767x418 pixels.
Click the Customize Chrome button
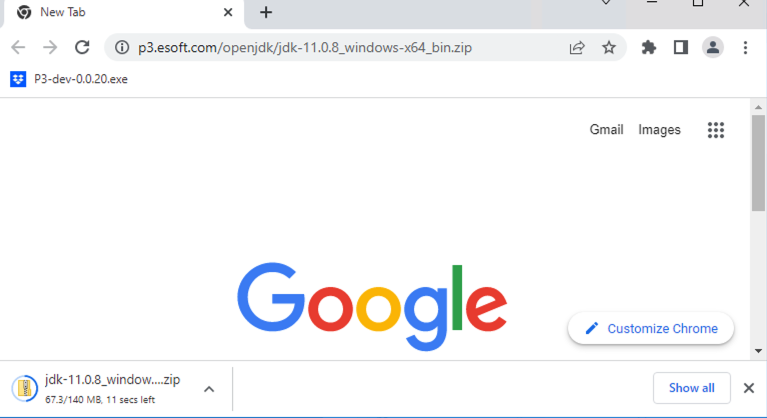(x=651, y=328)
